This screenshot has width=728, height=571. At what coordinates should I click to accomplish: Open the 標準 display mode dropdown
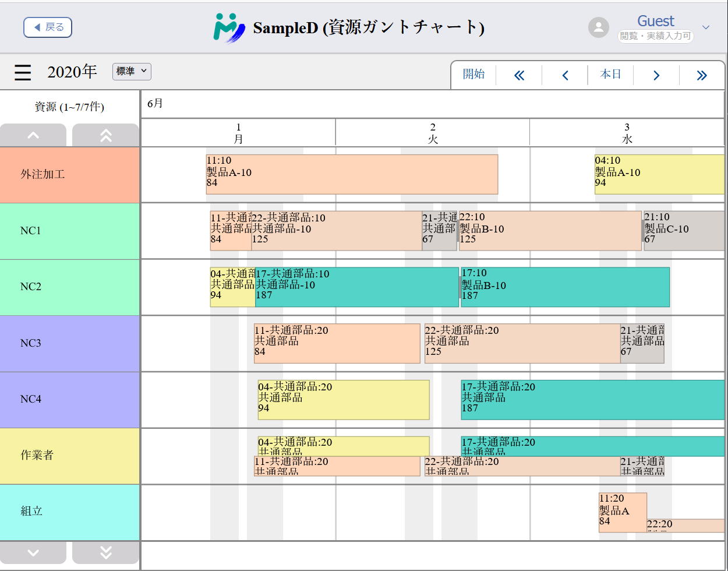click(132, 71)
